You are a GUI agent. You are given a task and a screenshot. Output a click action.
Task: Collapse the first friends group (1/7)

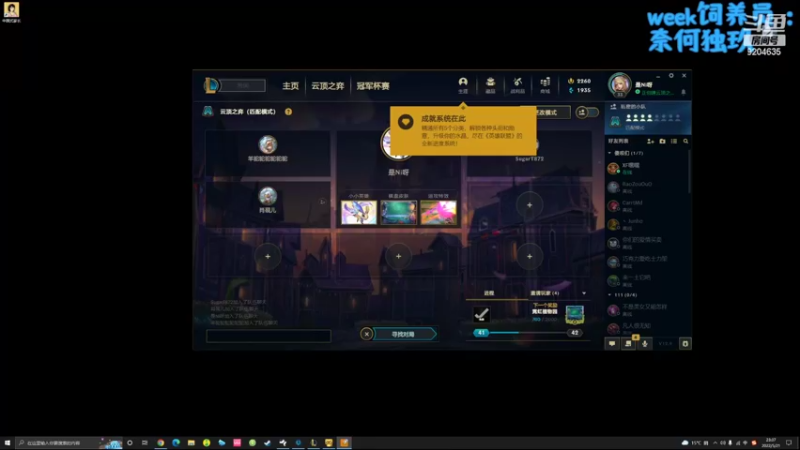[x=610, y=153]
